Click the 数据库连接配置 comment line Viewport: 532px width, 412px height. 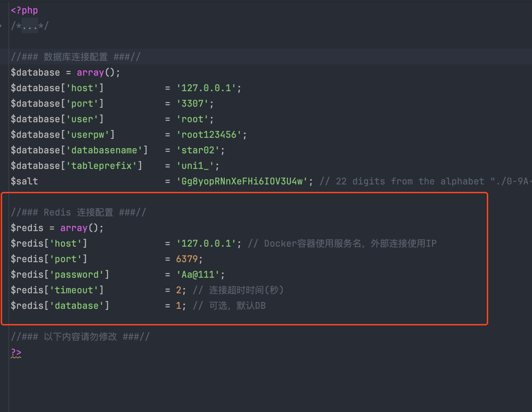[75, 57]
